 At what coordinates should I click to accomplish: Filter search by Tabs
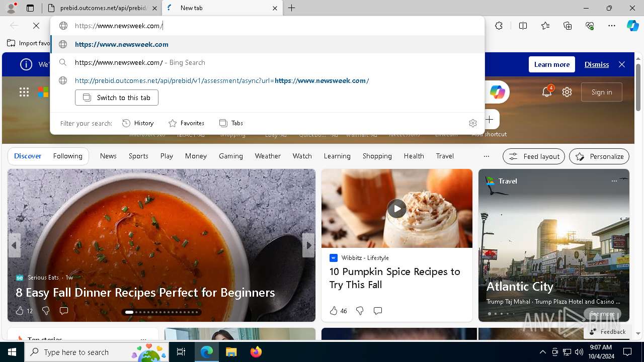coord(231,123)
